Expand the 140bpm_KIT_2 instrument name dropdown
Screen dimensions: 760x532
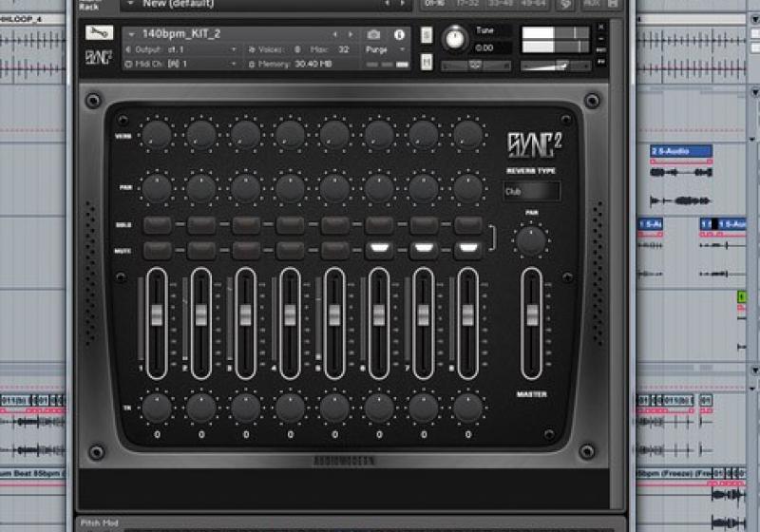tap(129, 34)
